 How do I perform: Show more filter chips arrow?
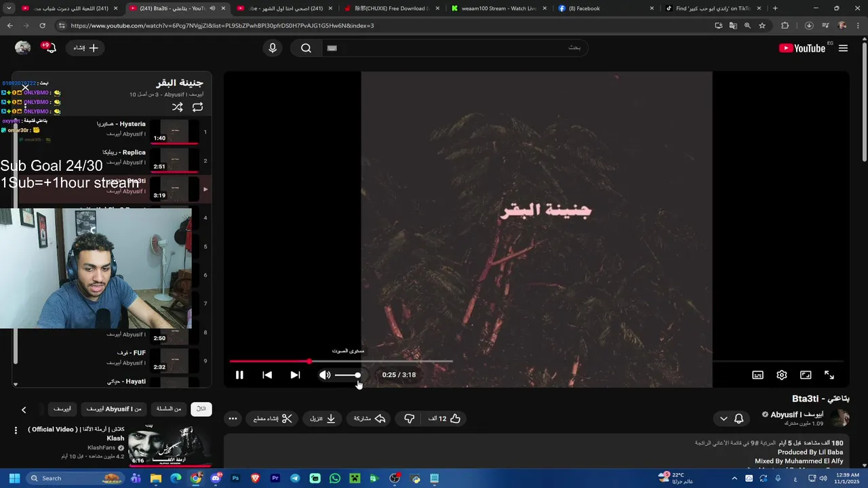[x=24, y=409]
